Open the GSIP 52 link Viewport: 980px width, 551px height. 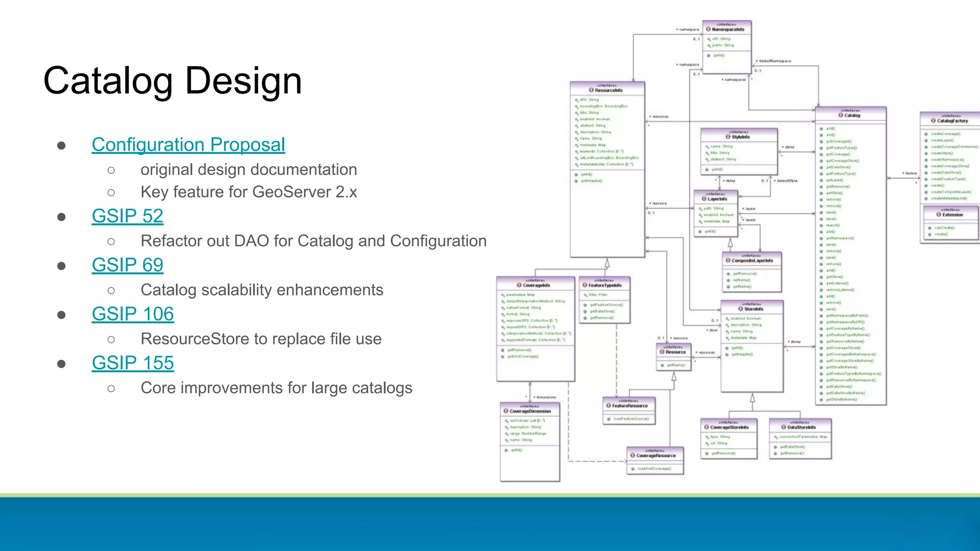[127, 216]
